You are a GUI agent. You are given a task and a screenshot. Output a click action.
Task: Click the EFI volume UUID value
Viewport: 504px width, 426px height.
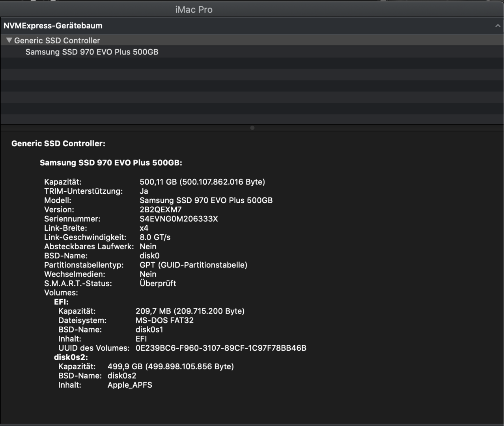[x=221, y=348]
